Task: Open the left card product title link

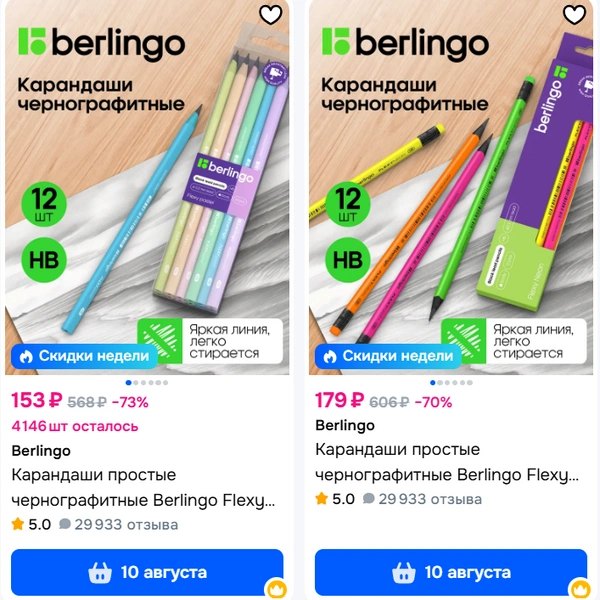Action: click(x=143, y=488)
